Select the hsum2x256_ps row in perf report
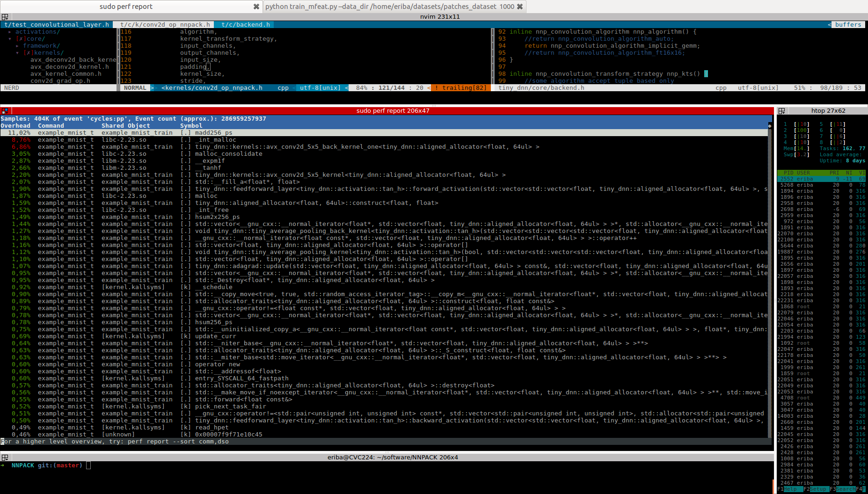The width and height of the screenshot is (868, 494). (x=384, y=217)
